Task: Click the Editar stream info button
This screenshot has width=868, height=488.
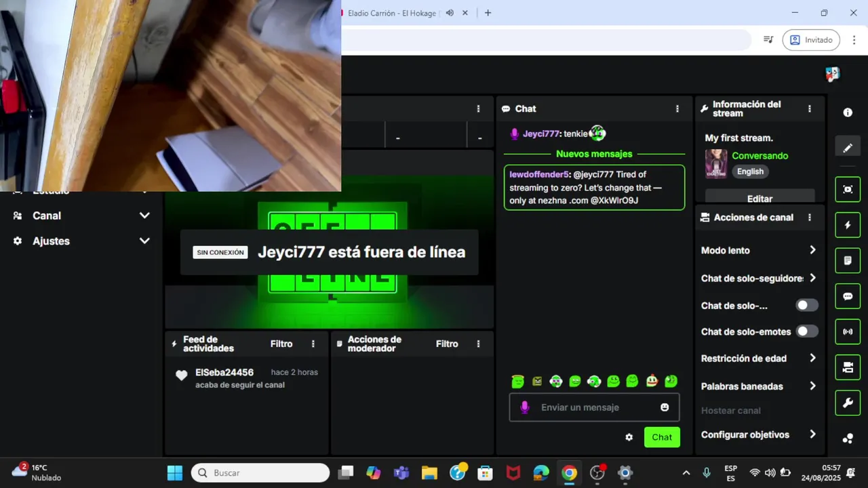Action: 759,197
